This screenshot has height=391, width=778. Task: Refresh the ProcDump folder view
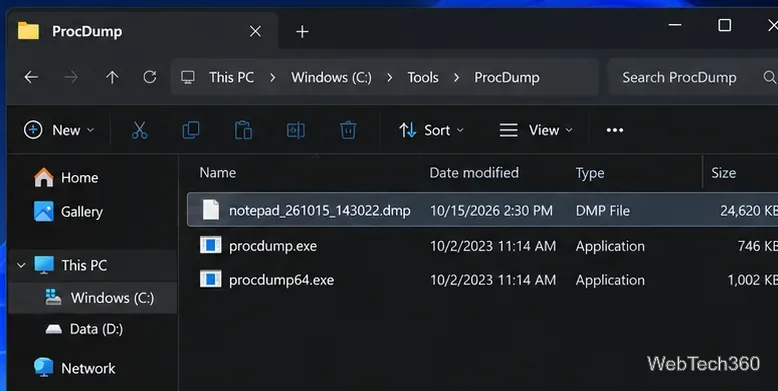coord(150,77)
